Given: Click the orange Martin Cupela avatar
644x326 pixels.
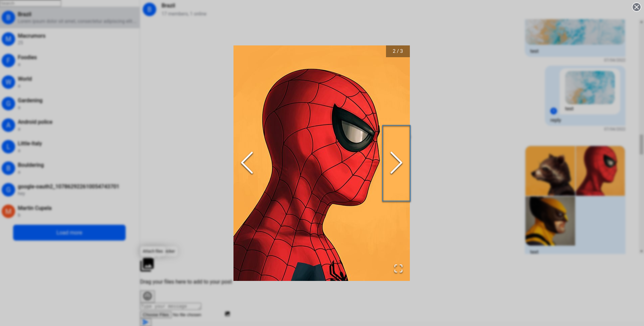Looking at the screenshot, I should coord(8,211).
